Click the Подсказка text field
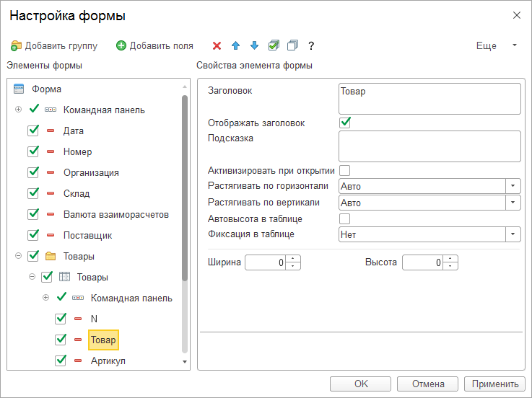 (429, 146)
